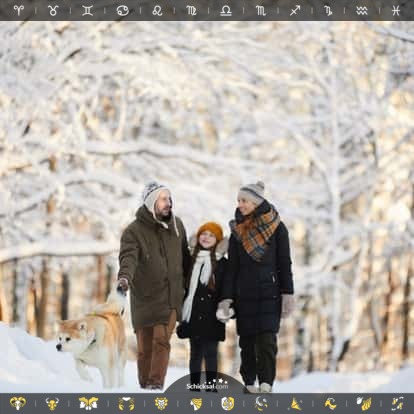Select the Cancer glyph in top bar
The height and width of the screenshot is (414, 414).
coord(122,10)
